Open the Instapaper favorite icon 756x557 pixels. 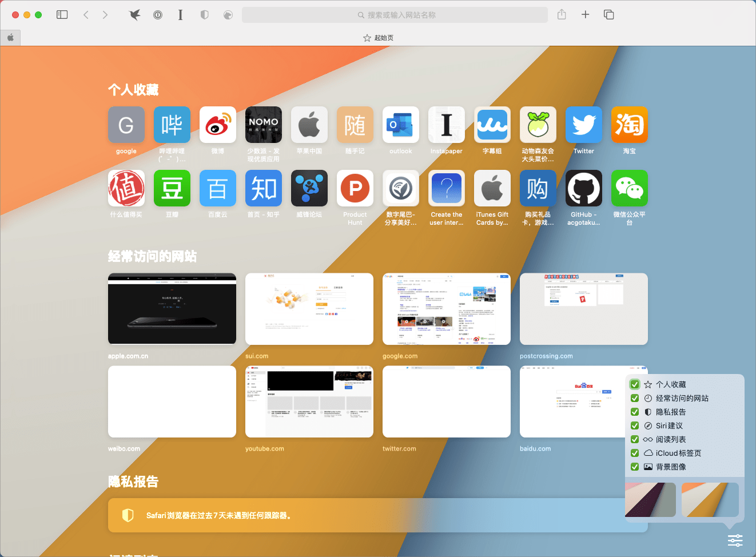pyautogui.click(x=447, y=125)
